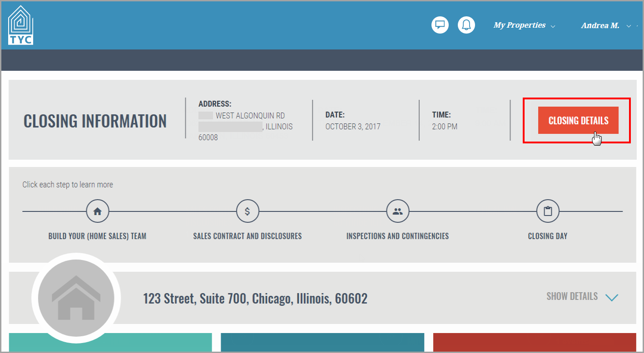Click the Closing Details button
644x353 pixels.
click(578, 120)
